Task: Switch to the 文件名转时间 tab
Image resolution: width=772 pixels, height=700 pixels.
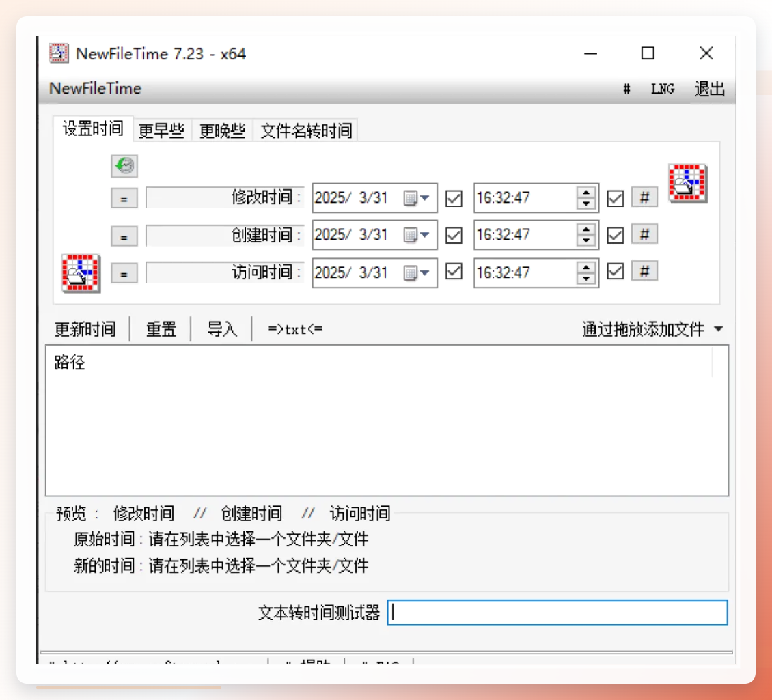Action: click(306, 131)
